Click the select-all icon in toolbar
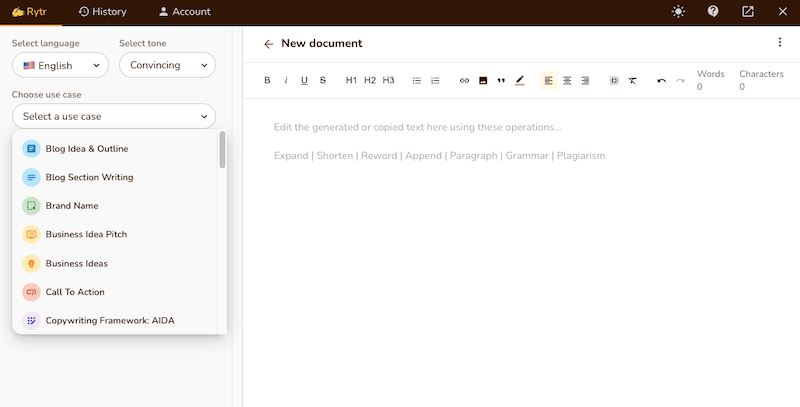800x407 pixels. 614,81
